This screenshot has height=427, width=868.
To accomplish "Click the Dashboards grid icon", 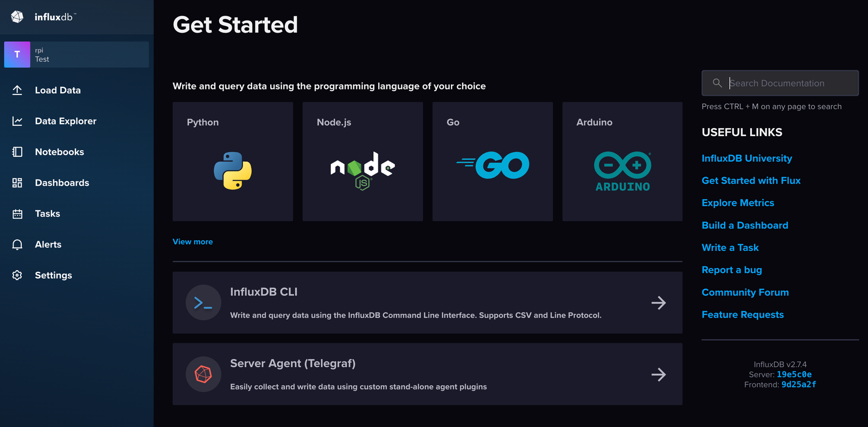I will 17,183.
